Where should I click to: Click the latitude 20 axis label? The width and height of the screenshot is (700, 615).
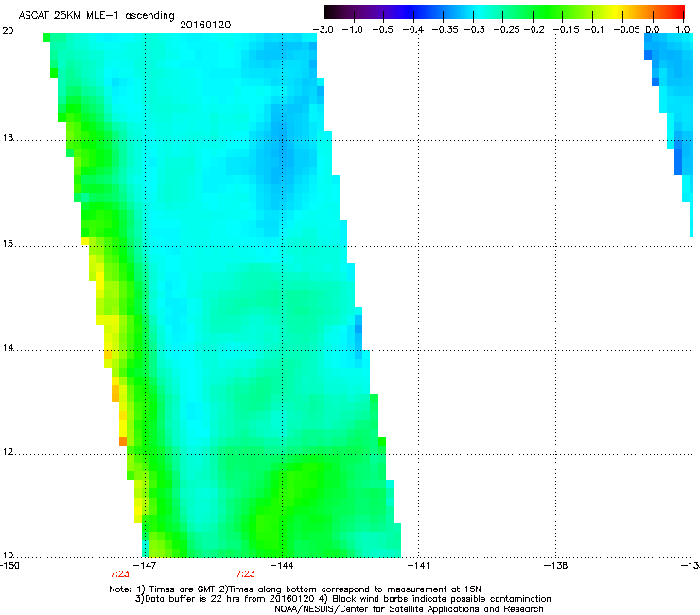[x=8, y=31]
